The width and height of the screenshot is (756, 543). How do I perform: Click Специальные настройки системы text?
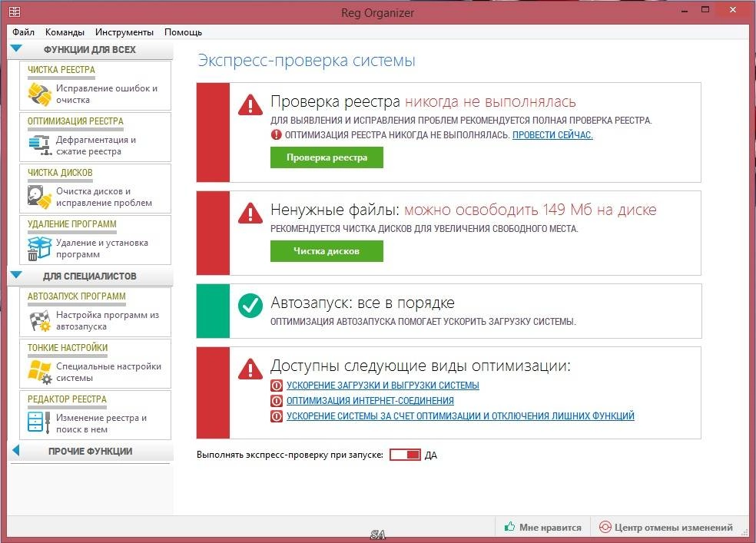click(108, 372)
